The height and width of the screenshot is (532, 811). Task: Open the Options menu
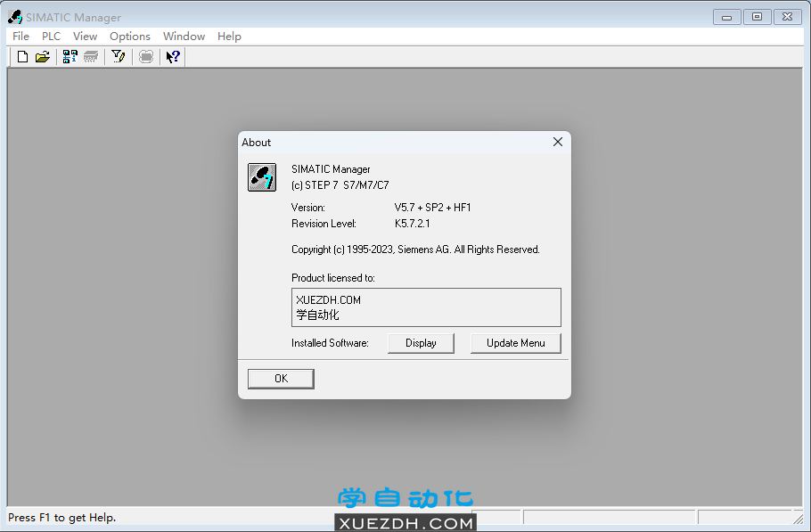click(x=130, y=37)
